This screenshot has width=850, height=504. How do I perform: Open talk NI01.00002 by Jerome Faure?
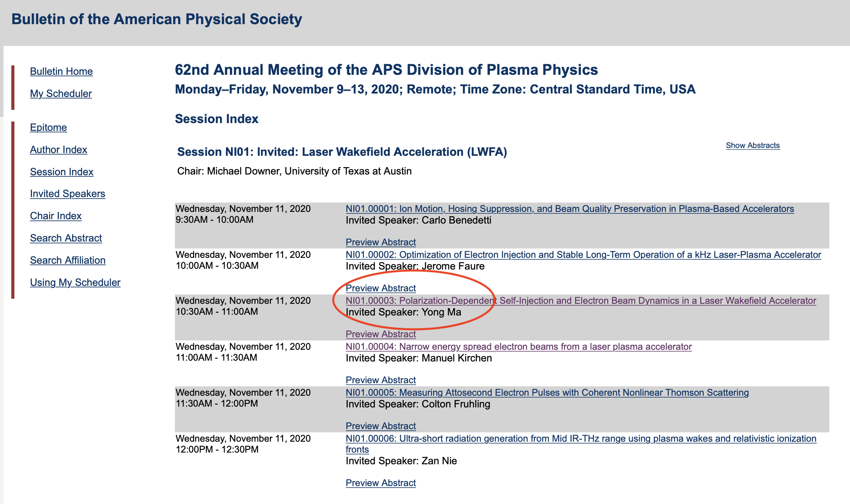(583, 255)
